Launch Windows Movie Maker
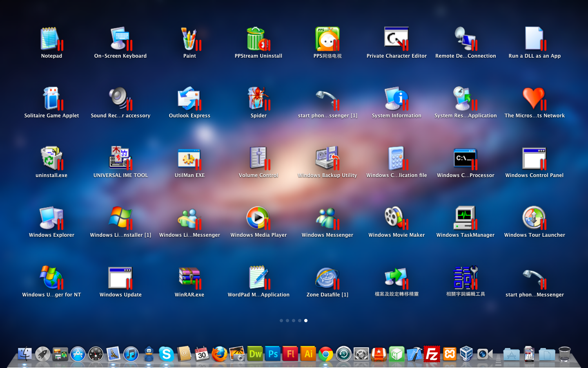This screenshot has height=368, width=588. pyautogui.click(x=396, y=218)
